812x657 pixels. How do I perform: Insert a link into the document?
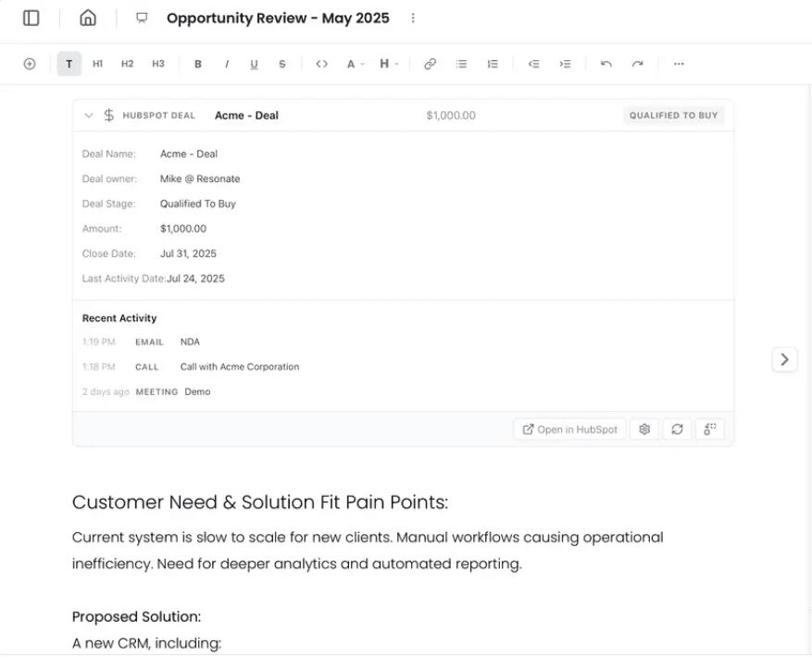(x=429, y=64)
